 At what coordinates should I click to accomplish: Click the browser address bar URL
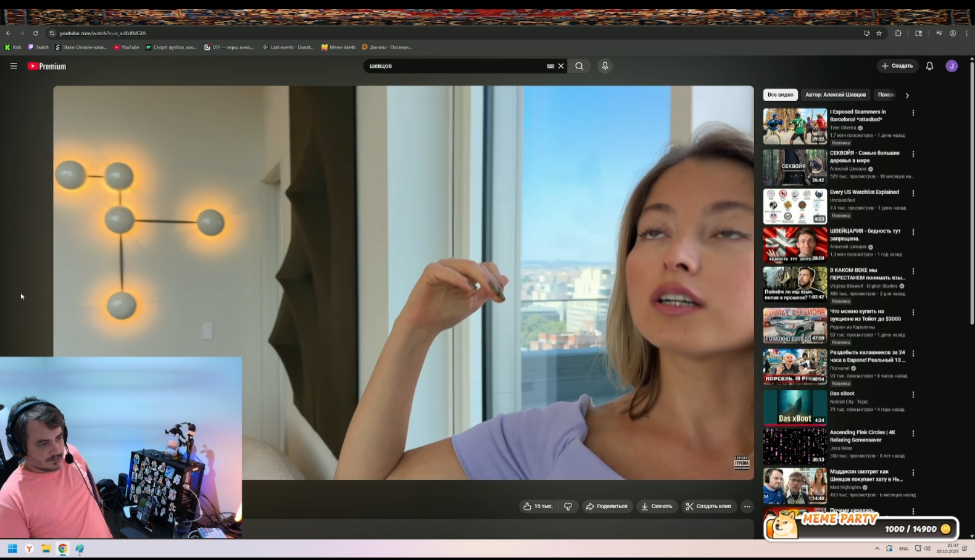pyautogui.click(x=102, y=33)
